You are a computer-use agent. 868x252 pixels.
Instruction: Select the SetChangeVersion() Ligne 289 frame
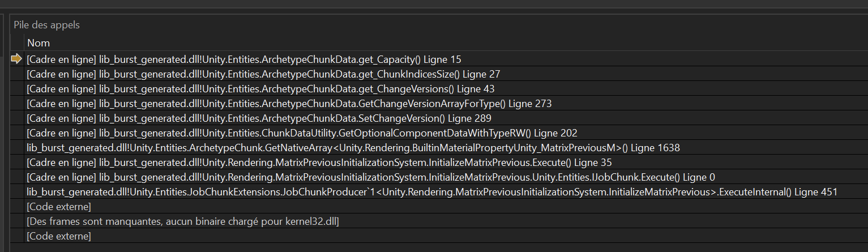click(258, 118)
